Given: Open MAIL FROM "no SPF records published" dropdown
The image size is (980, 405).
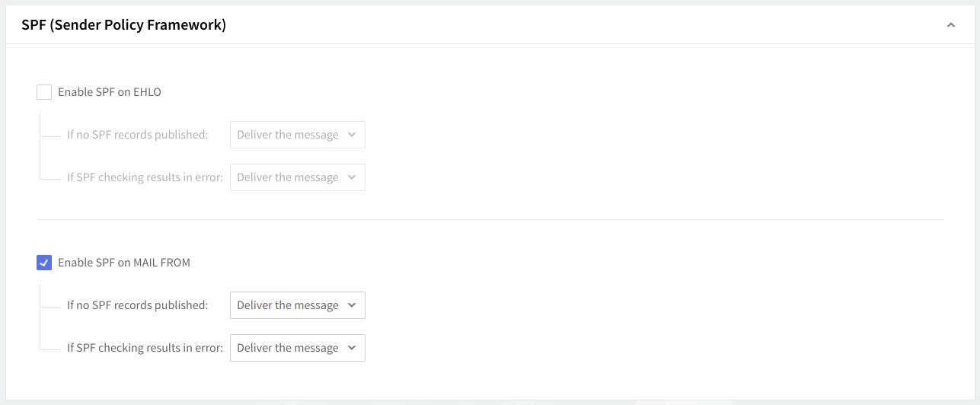Looking at the screenshot, I should click(x=297, y=305).
